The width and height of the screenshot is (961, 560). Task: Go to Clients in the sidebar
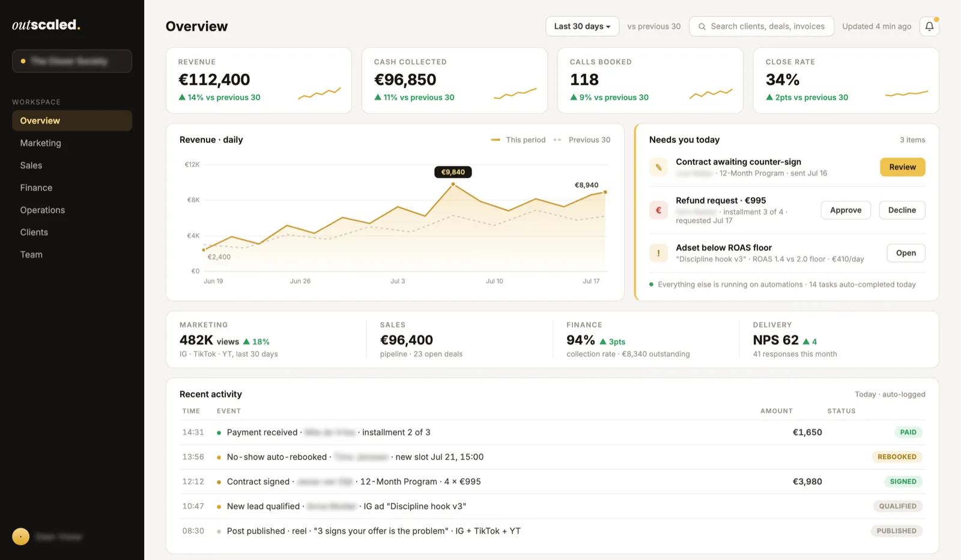coord(72,232)
